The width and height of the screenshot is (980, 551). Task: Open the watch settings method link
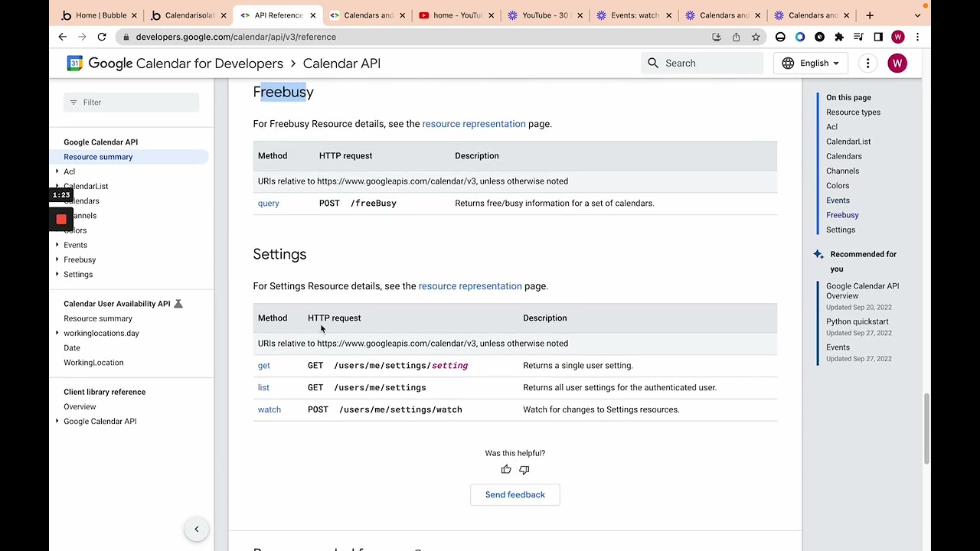click(269, 409)
